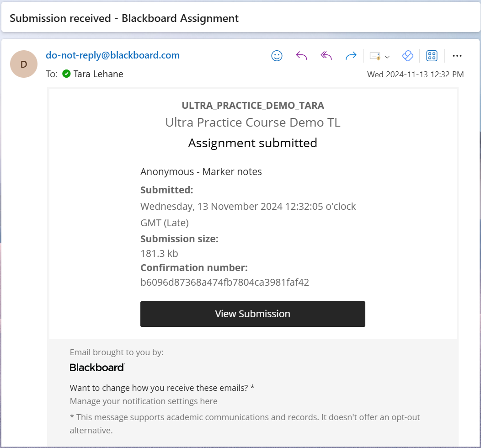
Task: Click the received date Wed 2024-11-13
Action: pyautogui.click(x=415, y=75)
